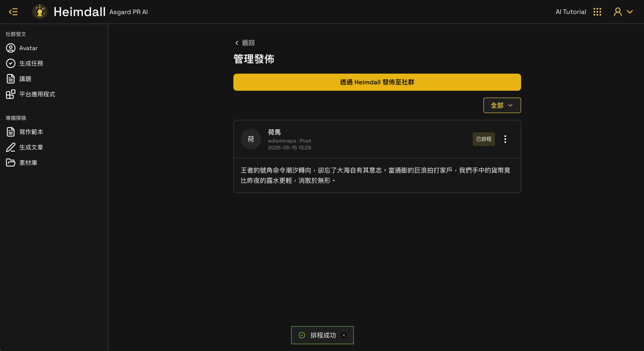Screen dimensions: 644x351
Task: Click 透過 Heimdall 發佈至社群 button
Action: pyautogui.click(x=377, y=82)
